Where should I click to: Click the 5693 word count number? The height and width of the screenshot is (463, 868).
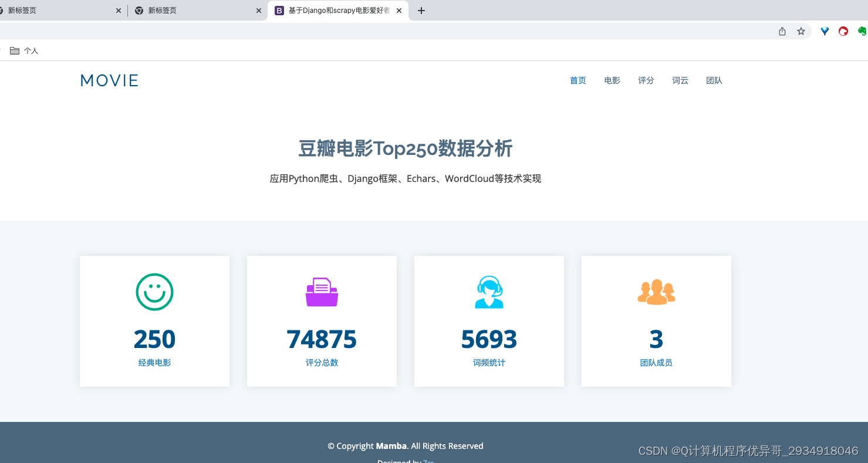tap(489, 339)
